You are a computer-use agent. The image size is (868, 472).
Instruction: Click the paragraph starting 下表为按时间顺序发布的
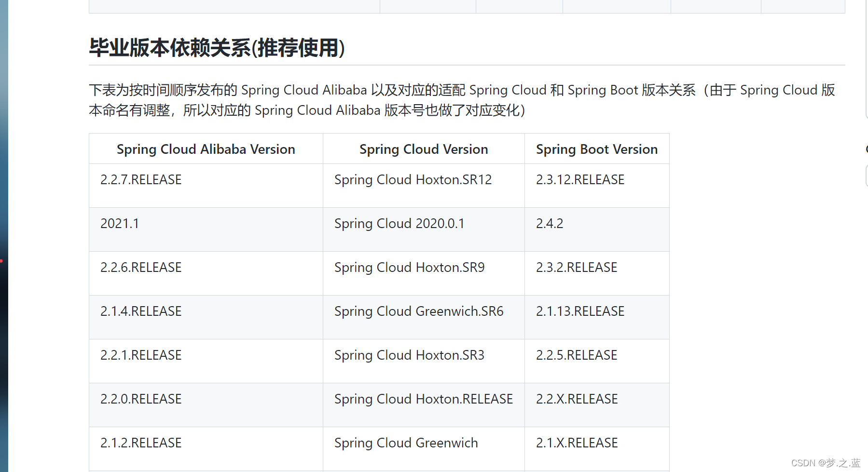click(462, 100)
